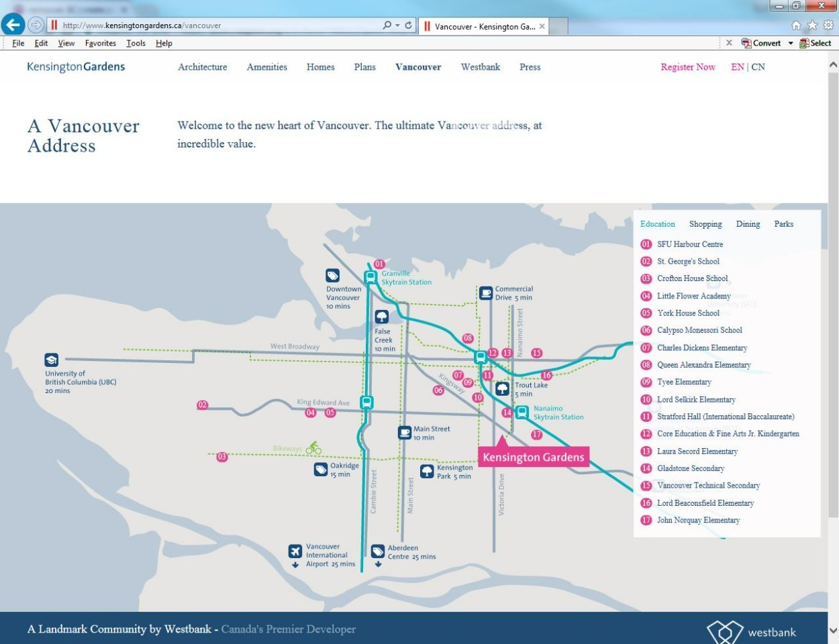839x644 pixels.
Task: Click St. George's School list entry
Action: pos(688,262)
